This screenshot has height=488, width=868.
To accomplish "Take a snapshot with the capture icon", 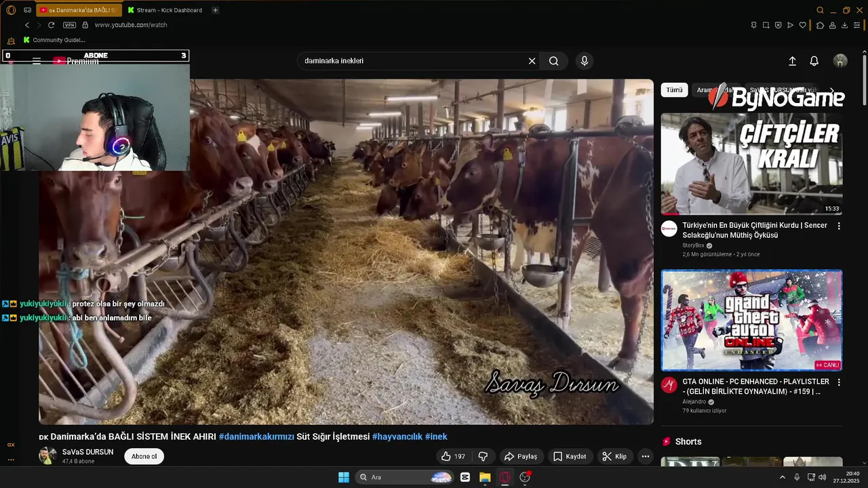I will [x=766, y=25].
